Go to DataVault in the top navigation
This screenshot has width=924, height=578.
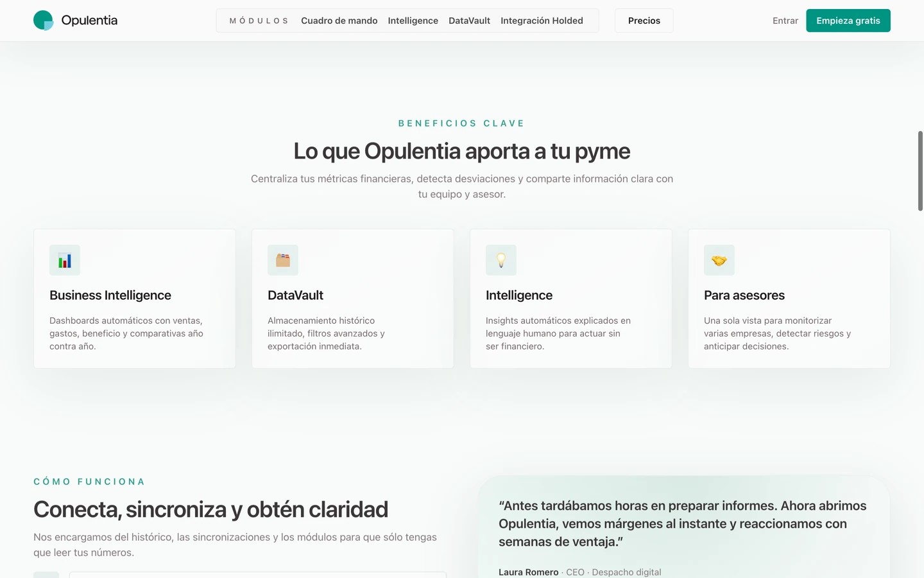click(x=470, y=21)
